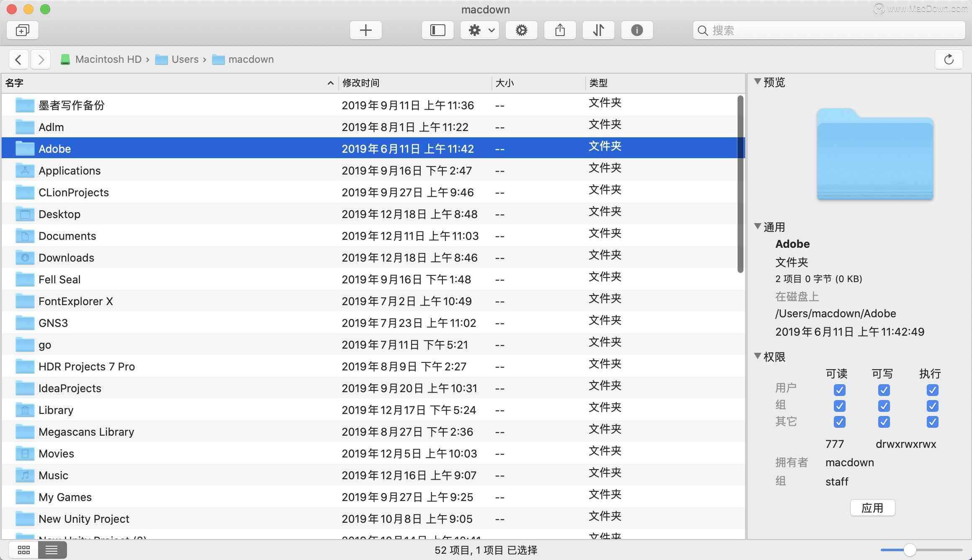
Task: Collapse the 权限 section
Action: [x=758, y=357]
